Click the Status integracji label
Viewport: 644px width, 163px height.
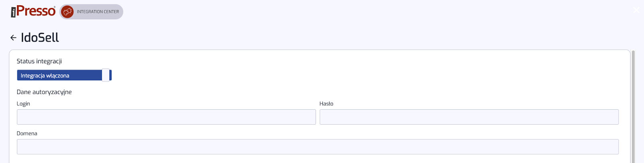click(x=39, y=61)
